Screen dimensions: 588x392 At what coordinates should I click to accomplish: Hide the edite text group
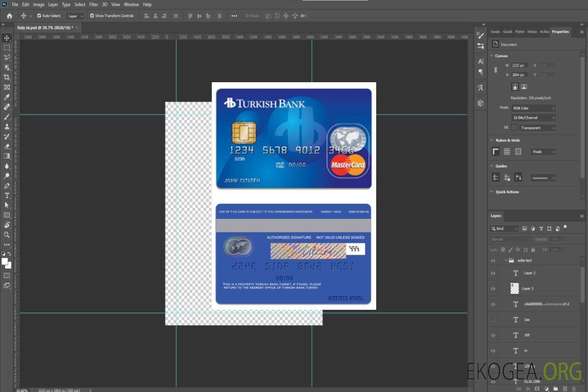coord(493,261)
